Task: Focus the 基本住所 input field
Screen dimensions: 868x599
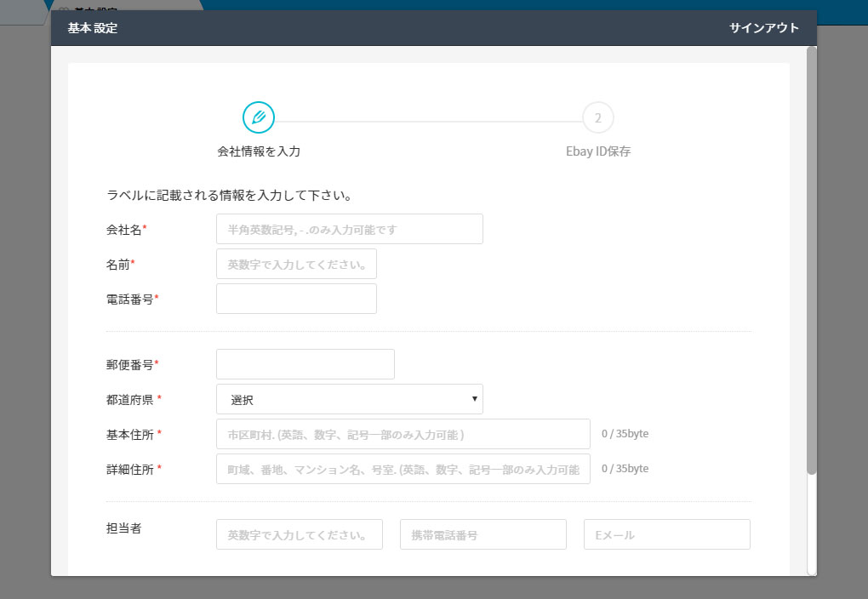Action: point(403,433)
